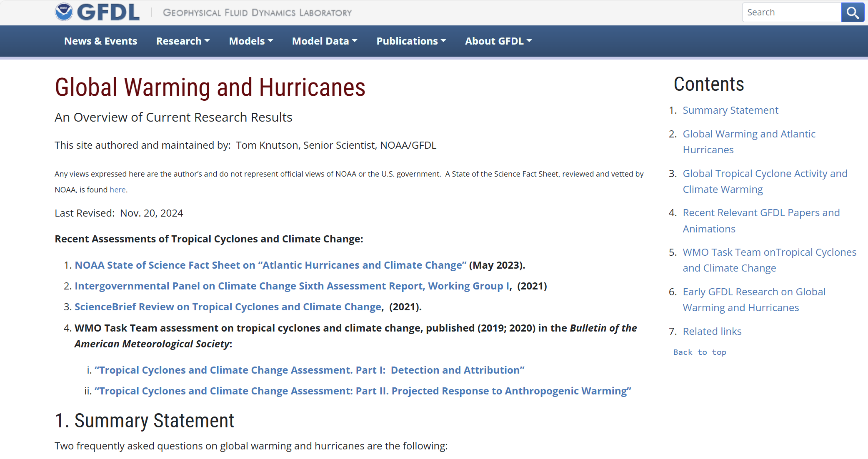
Task: Click Back to top link
Action: click(700, 352)
